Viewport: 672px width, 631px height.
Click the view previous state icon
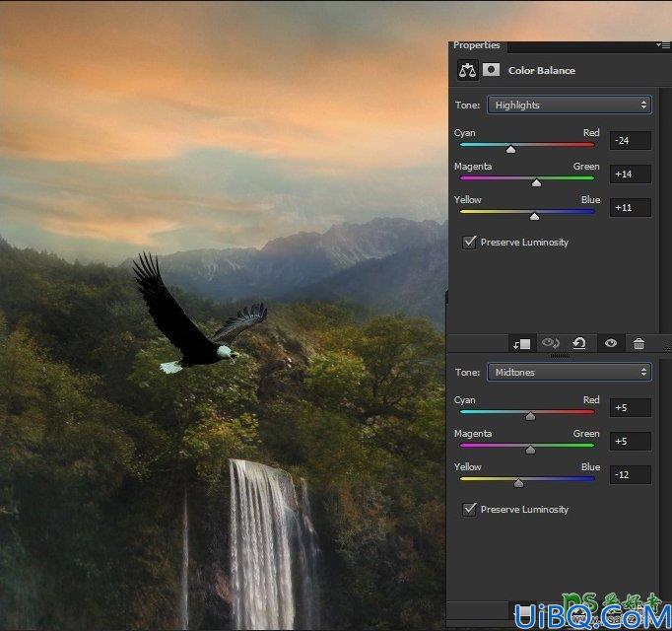click(550, 343)
